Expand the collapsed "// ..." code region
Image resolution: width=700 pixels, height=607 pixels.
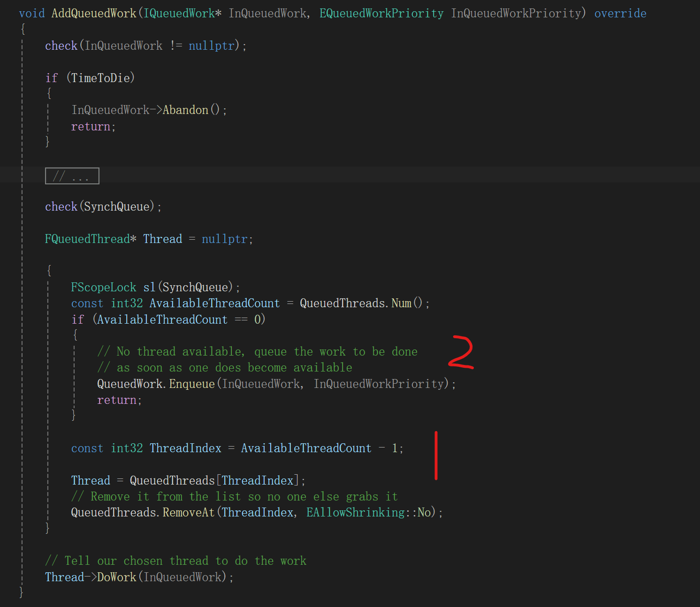click(72, 176)
